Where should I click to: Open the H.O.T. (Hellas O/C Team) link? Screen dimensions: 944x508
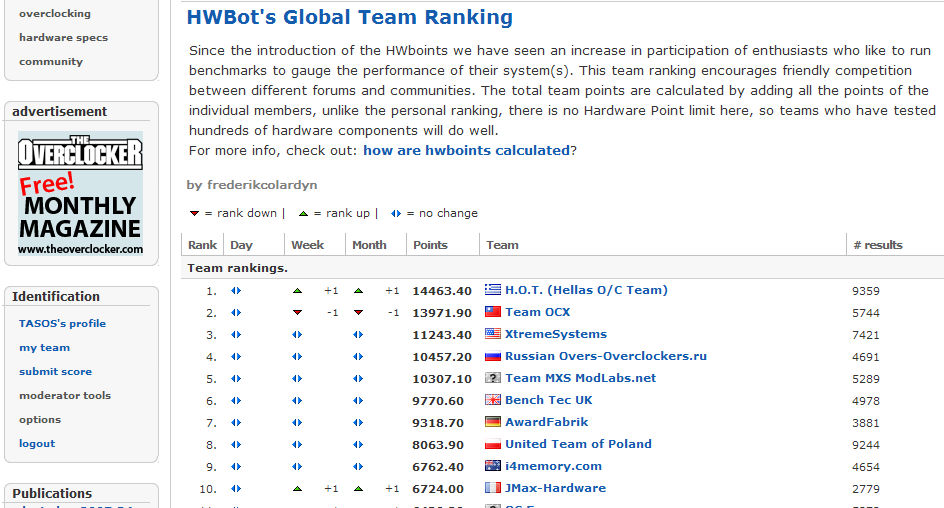(586, 290)
